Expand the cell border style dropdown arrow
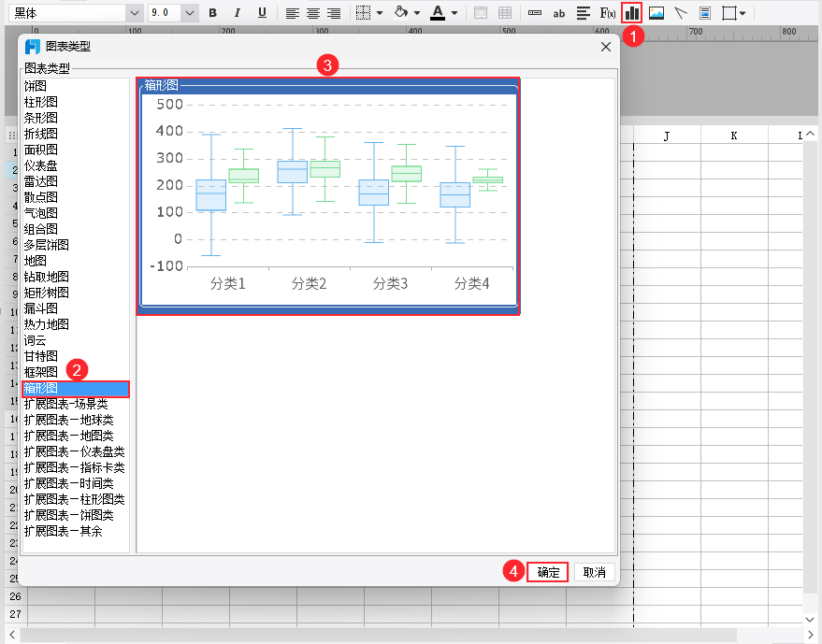 [380, 13]
